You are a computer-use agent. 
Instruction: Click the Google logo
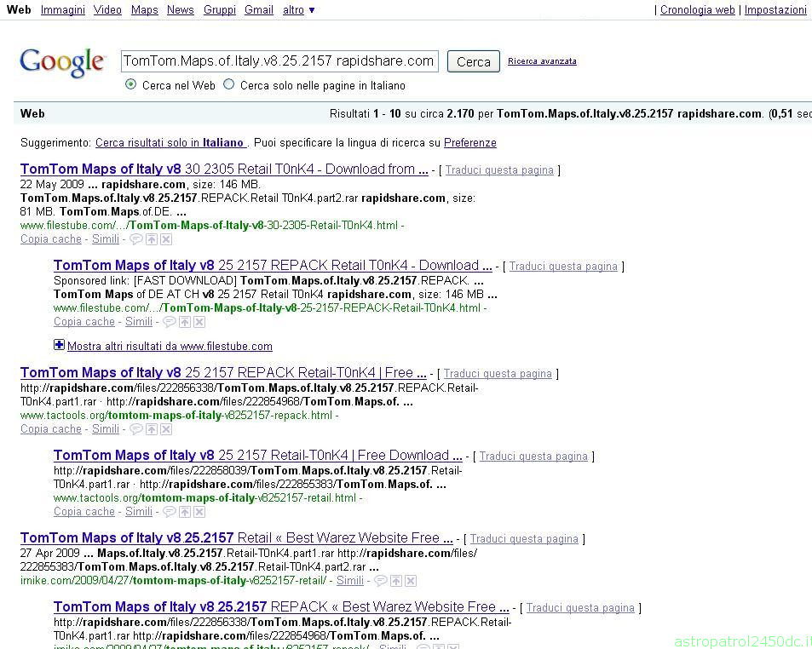63,63
